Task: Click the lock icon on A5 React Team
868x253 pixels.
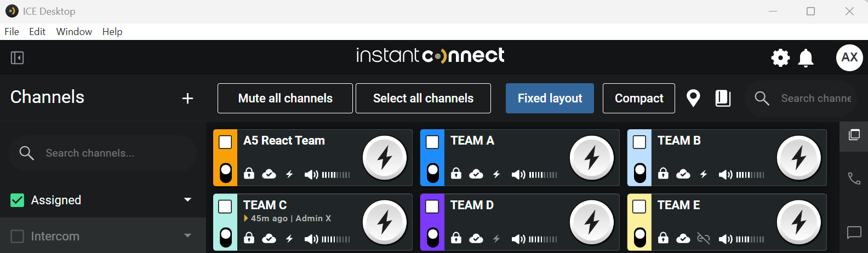Action: point(249,174)
